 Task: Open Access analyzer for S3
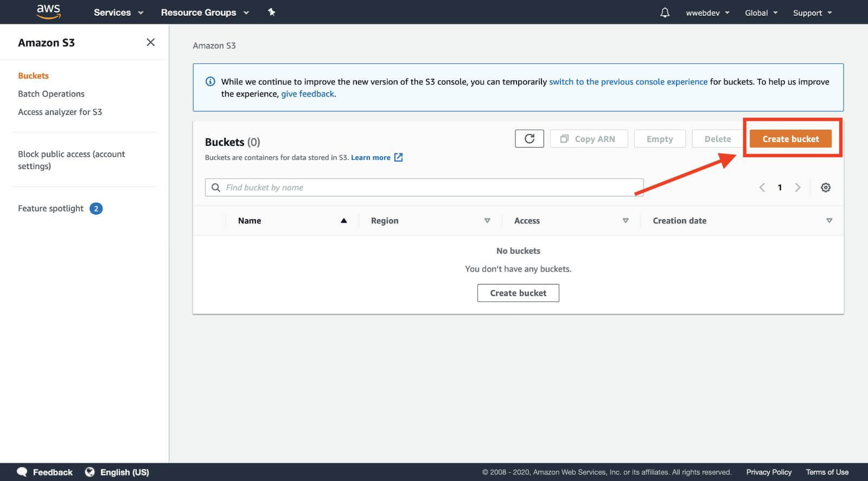point(60,112)
